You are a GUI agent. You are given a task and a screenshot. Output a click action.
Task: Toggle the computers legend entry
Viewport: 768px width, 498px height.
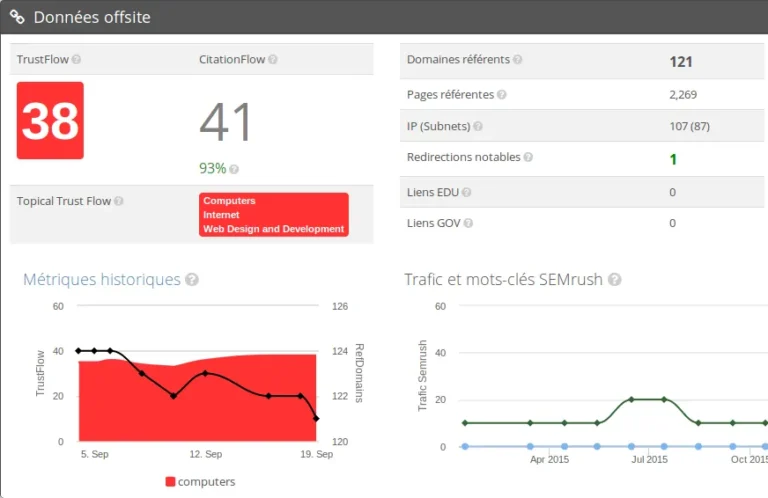point(200,482)
